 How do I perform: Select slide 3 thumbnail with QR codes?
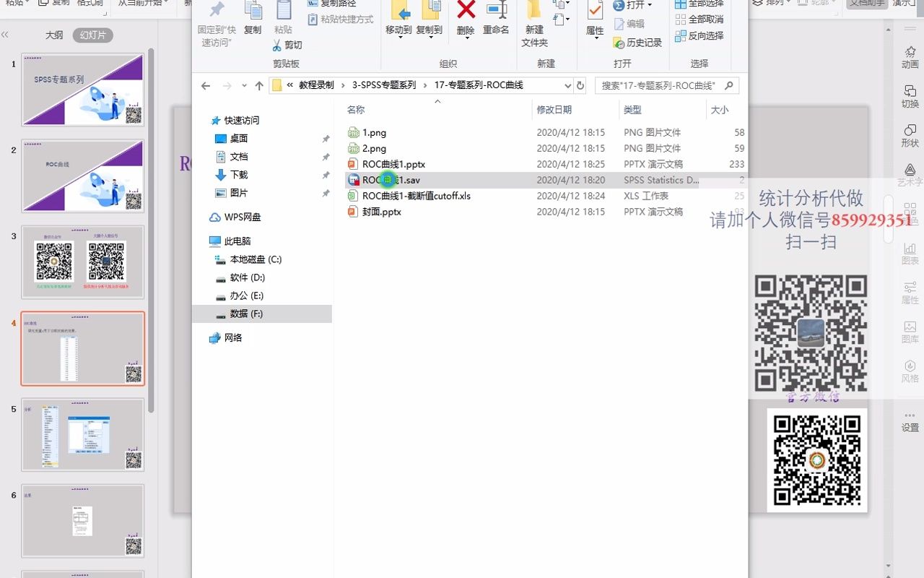pyautogui.click(x=83, y=262)
